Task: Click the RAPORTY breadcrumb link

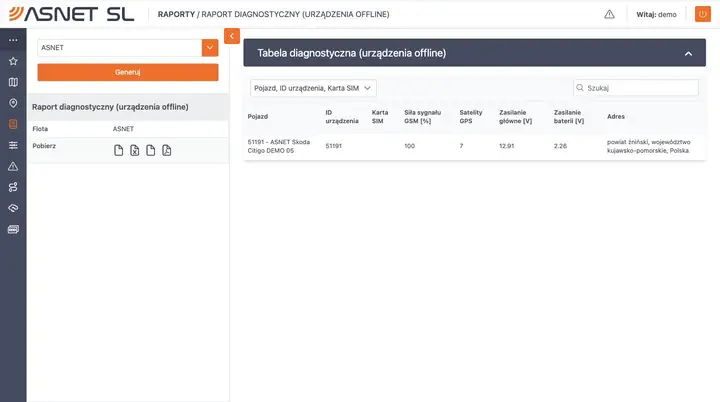Action: (176, 14)
